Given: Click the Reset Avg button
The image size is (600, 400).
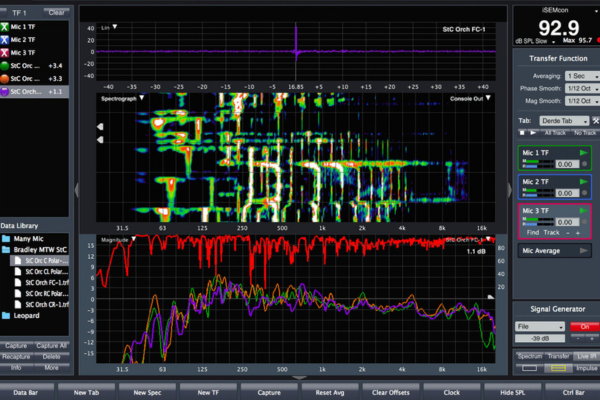Looking at the screenshot, I should (x=330, y=392).
